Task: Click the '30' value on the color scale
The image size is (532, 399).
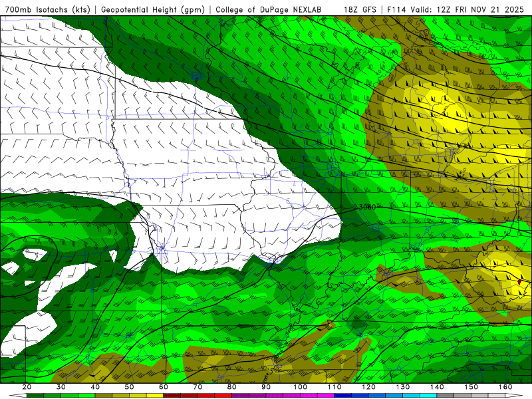Action: click(x=61, y=387)
